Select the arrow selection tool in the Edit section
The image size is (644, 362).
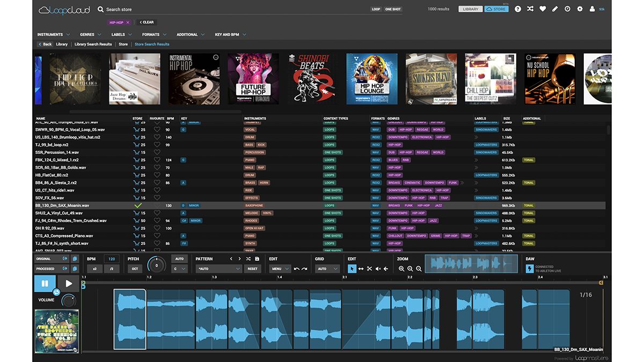[x=353, y=268]
